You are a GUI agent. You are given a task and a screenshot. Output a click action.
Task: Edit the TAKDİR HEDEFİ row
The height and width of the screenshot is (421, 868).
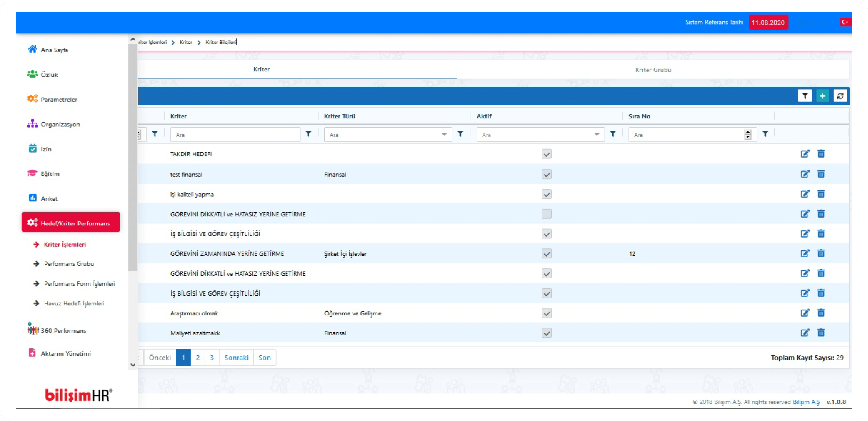pyautogui.click(x=805, y=154)
